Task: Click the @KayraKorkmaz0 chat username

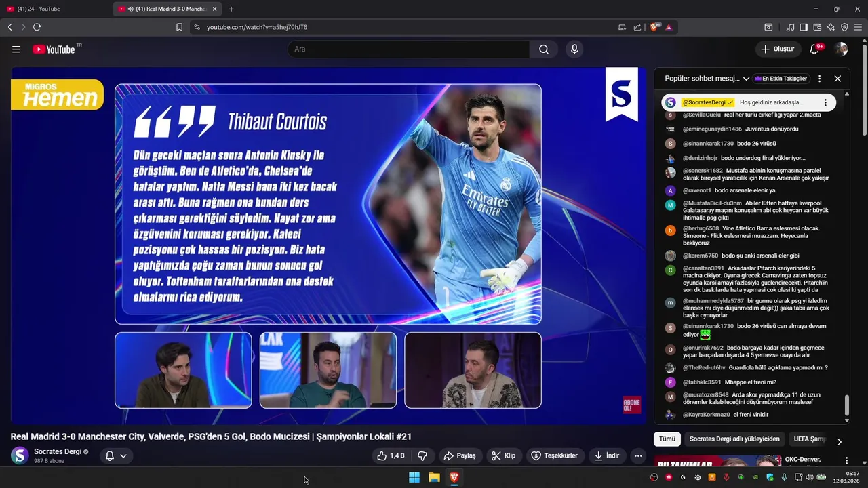Action: [x=707, y=414]
